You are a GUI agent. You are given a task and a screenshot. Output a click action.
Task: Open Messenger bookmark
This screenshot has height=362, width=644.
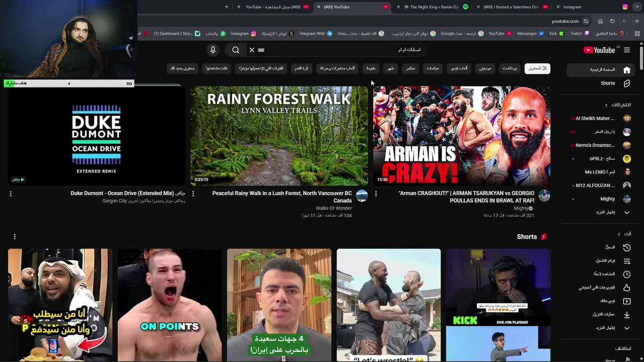coord(530,34)
